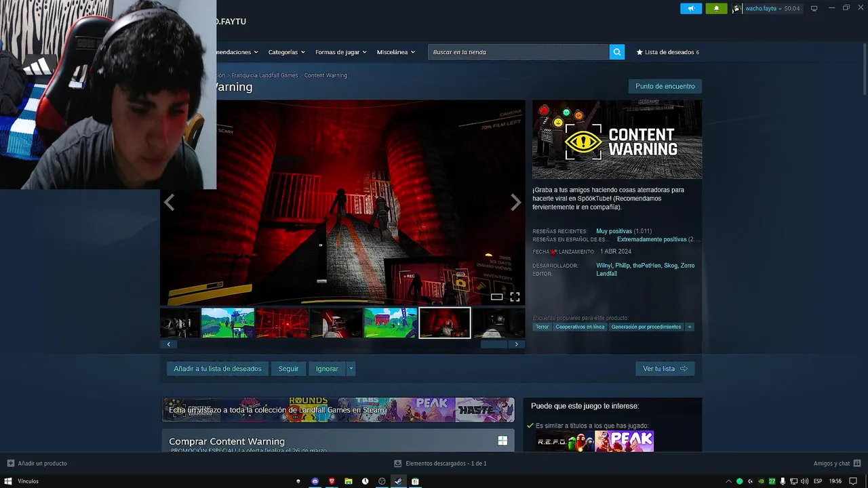Open Microsoft Store from the taskbar
The image size is (868, 488).
415,481
